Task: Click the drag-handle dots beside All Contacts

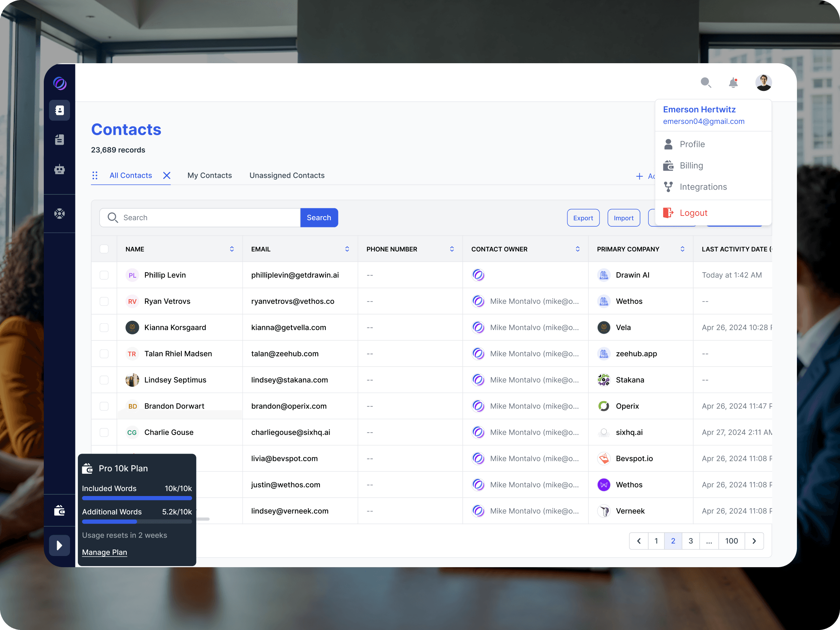Action: pos(95,176)
